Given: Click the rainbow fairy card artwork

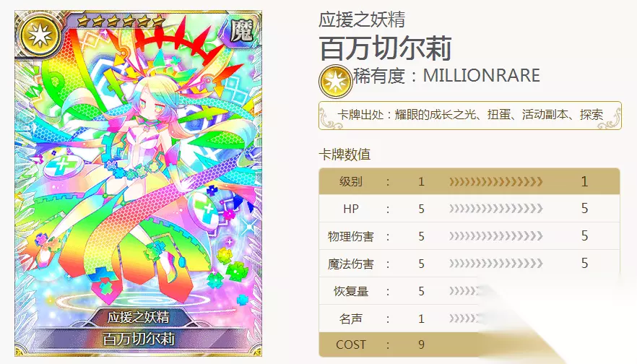Looking at the screenshot, I should pyautogui.click(x=138, y=183).
